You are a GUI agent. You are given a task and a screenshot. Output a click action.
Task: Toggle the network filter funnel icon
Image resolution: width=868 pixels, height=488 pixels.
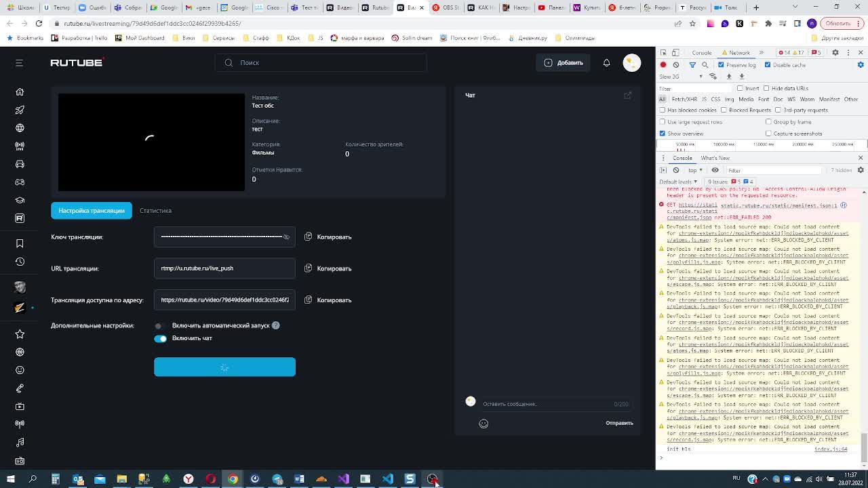pos(692,65)
